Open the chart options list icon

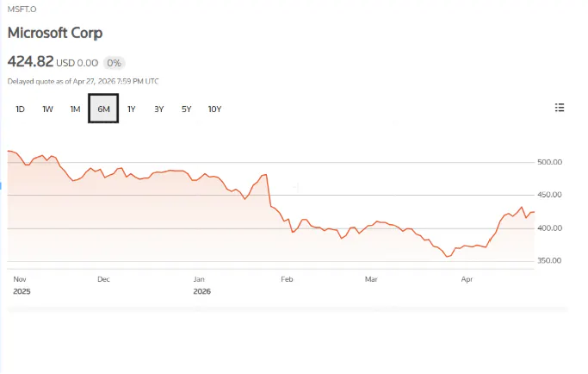[x=560, y=108]
